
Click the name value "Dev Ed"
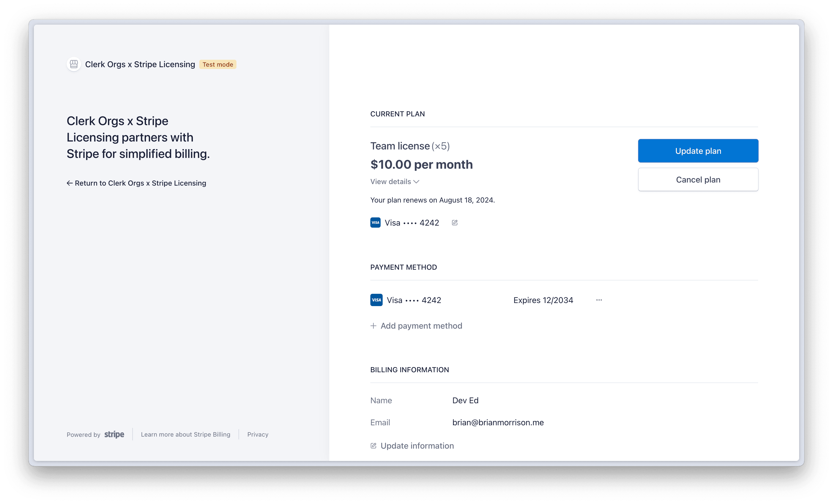tap(465, 401)
